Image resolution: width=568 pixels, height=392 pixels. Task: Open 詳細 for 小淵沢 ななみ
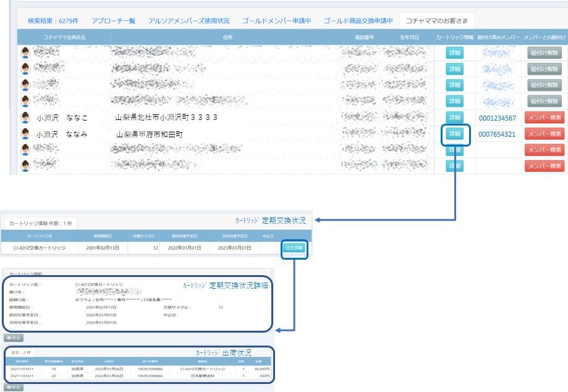(455, 134)
